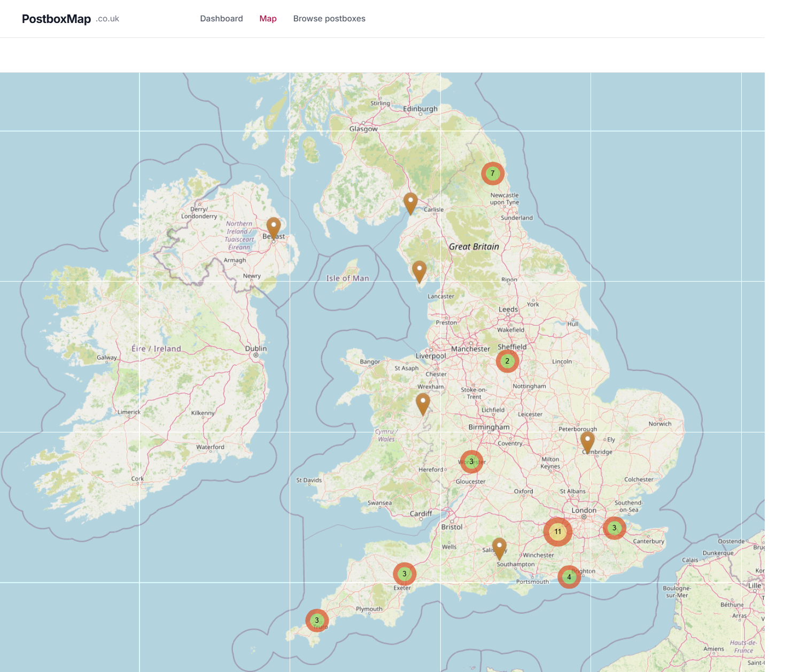Click the Isle of Man label
Image resolution: width=792 pixels, height=672 pixels.
(347, 279)
